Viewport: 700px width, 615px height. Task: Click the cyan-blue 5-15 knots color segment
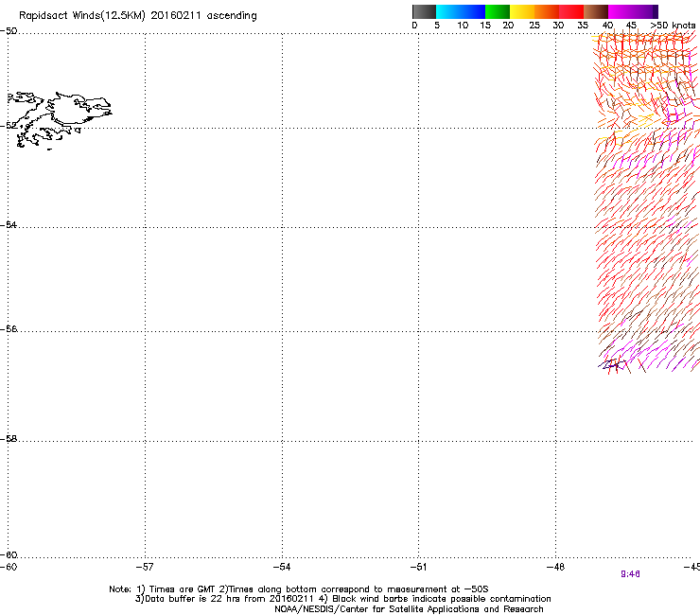pyautogui.click(x=461, y=11)
